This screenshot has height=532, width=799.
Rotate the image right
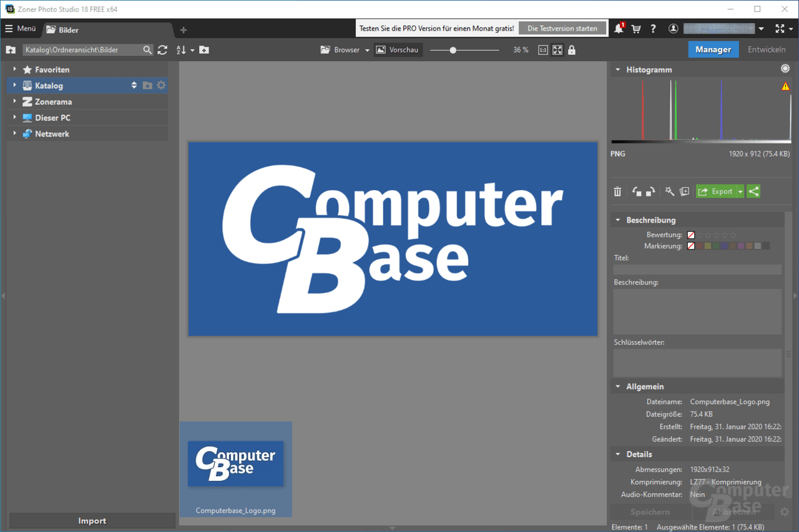pos(650,191)
